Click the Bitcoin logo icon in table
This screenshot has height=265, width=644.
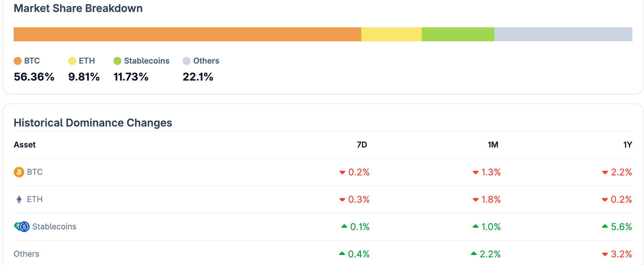pos(19,172)
